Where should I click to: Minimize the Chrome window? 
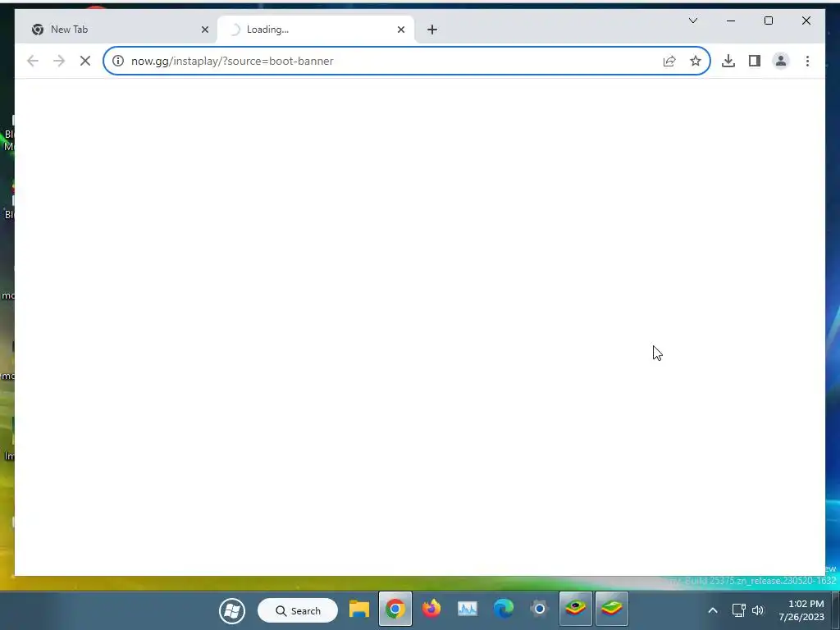click(731, 21)
